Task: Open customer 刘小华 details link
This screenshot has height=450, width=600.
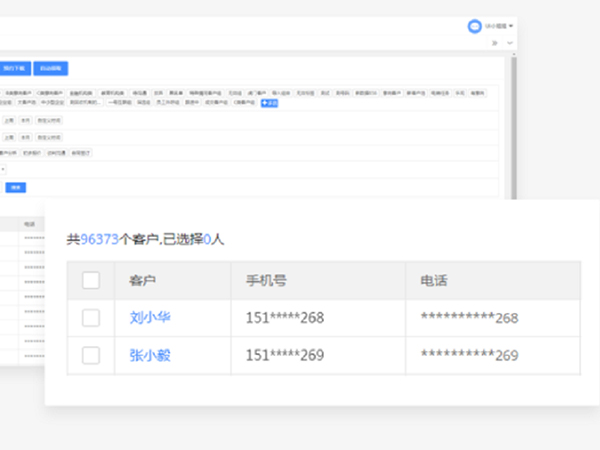Action: (x=149, y=318)
